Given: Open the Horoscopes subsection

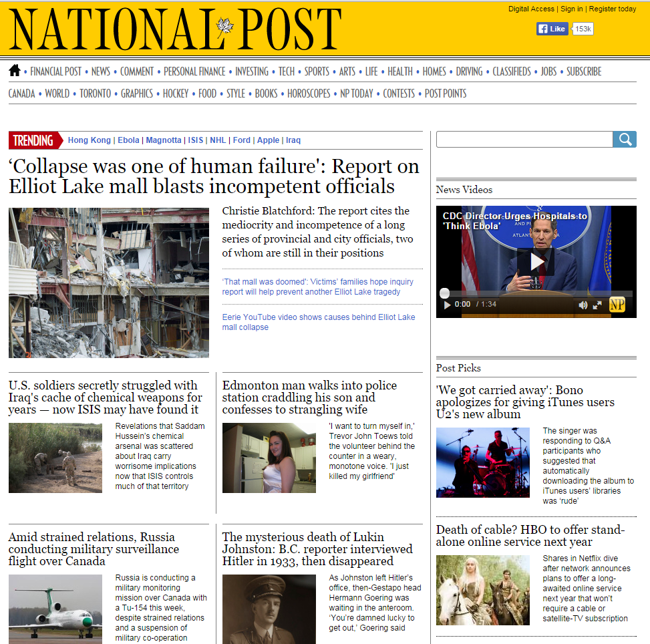Looking at the screenshot, I should (309, 94).
